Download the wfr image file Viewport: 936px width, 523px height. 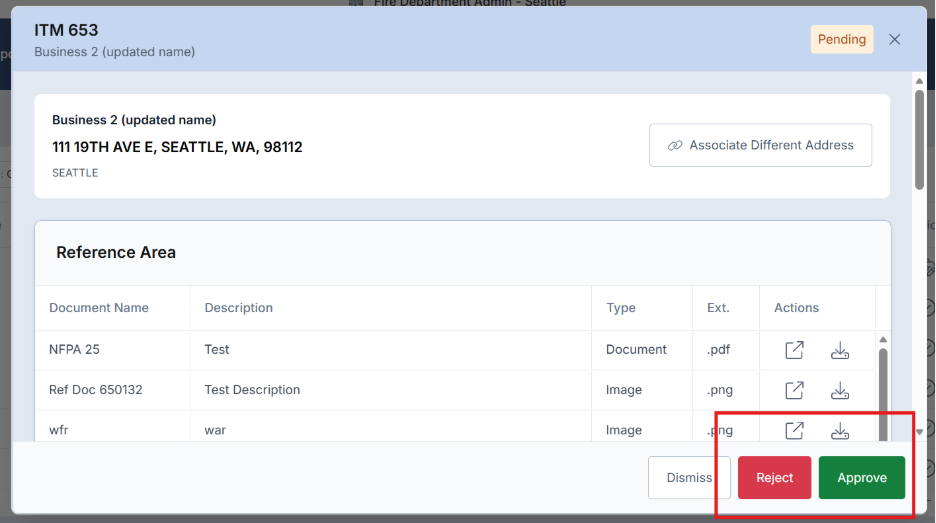840,430
